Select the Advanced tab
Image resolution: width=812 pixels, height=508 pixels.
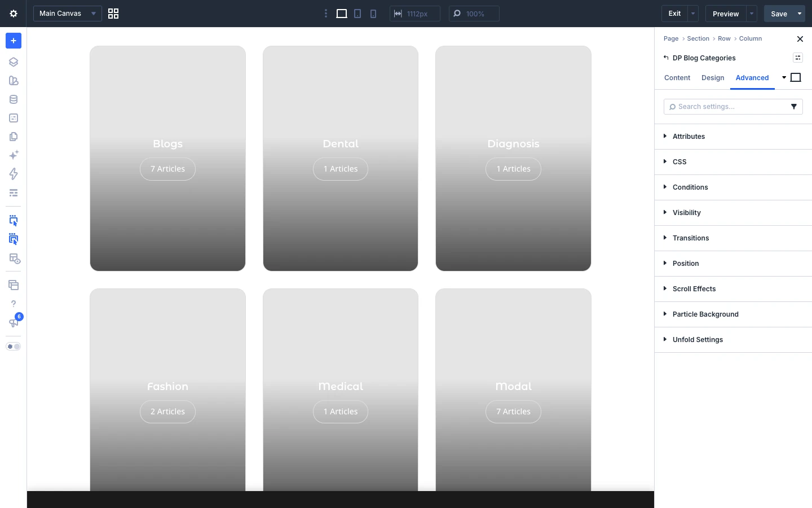(x=752, y=78)
